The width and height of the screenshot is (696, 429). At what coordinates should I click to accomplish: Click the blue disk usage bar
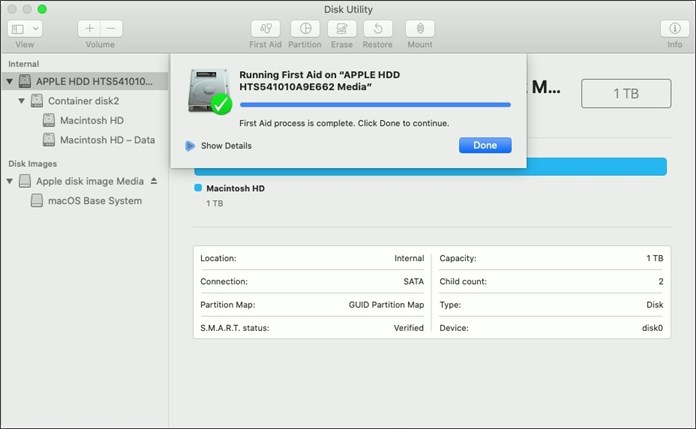point(430,167)
